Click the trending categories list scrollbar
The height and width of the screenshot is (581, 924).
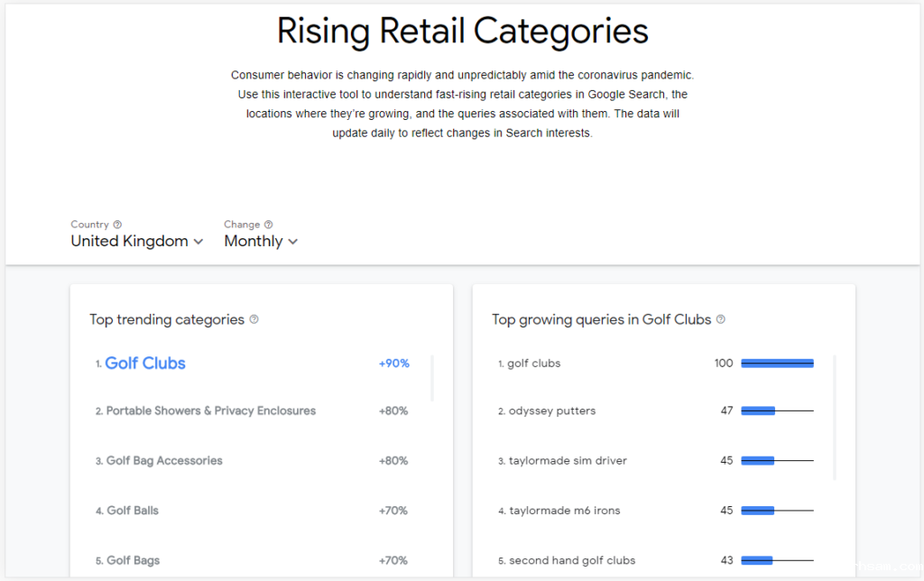[432, 378]
